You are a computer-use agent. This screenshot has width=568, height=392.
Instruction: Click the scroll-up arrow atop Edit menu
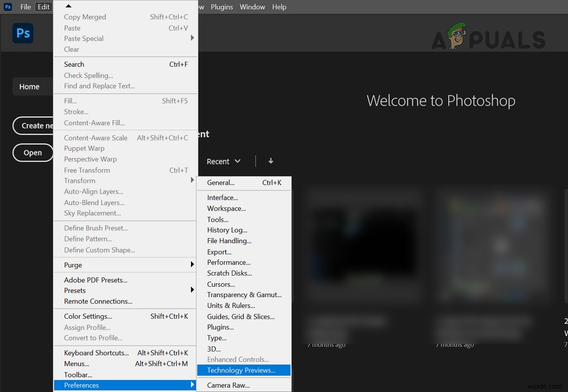coord(68,6)
